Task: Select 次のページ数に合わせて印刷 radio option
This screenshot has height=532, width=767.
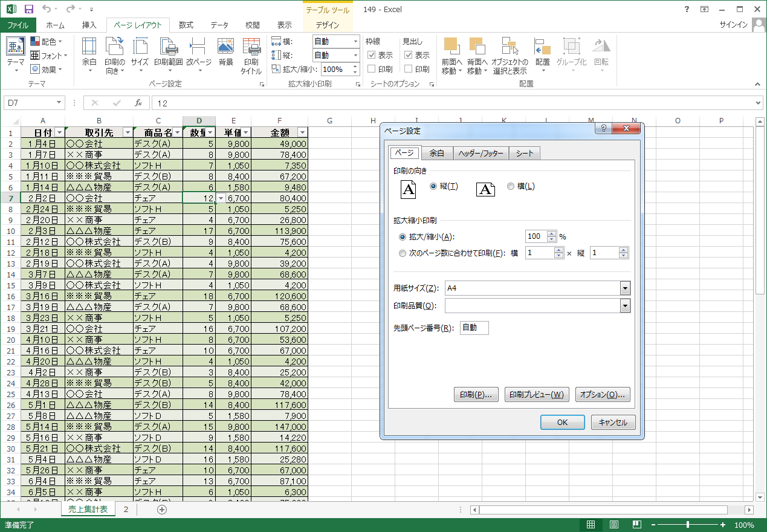Action: click(x=403, y=253)
